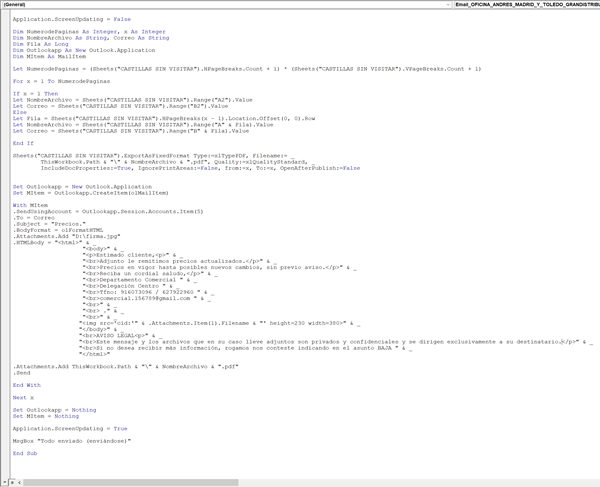
Task: Click the 'End Sub' line
Action: [25, 453]
